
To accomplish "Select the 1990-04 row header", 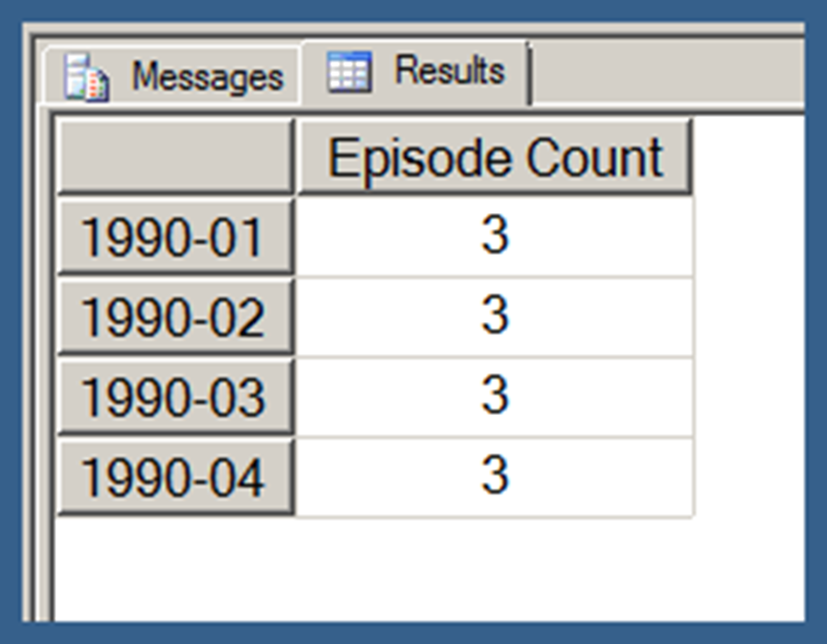I will [175, 476].
